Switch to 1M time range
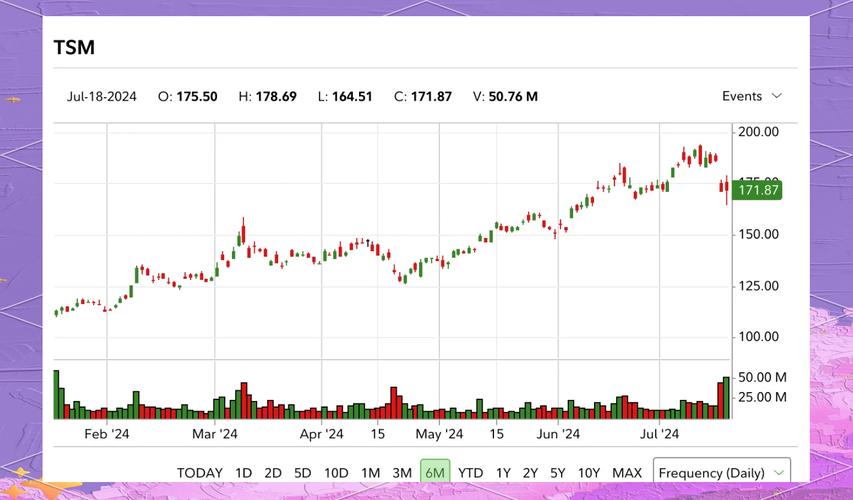This screenshot has width=853, height=500. coord(370,473)
